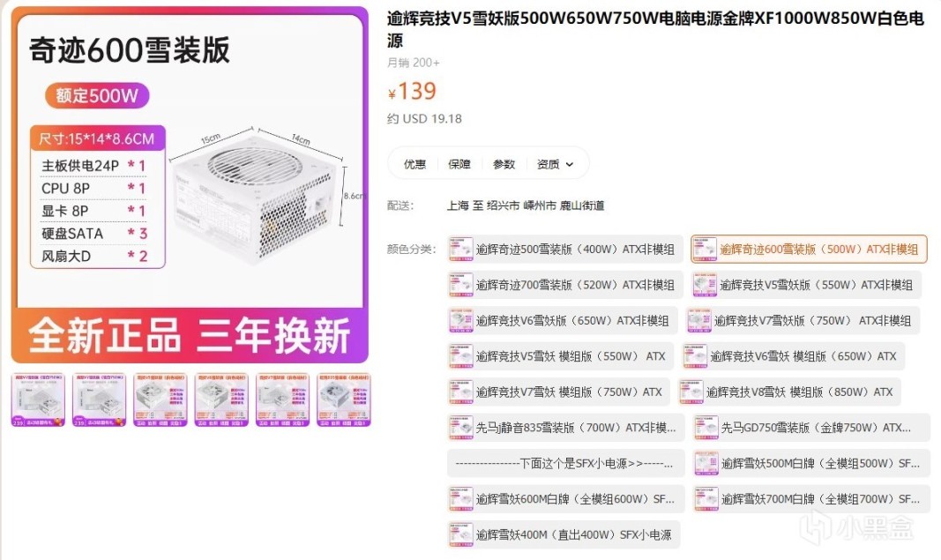This screenshot has width=941, height=560.
Task: Select the last gallery thumbnail image
Action: click(344, 399)
